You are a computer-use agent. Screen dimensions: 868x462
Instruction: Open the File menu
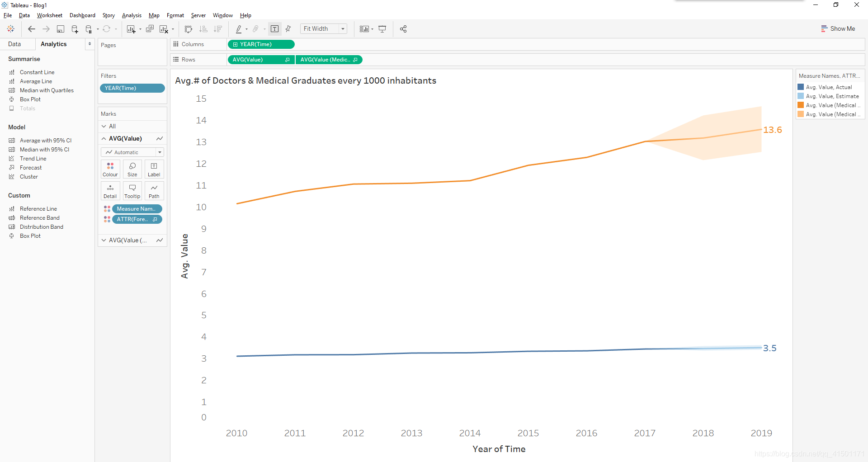tap(8, 15)
